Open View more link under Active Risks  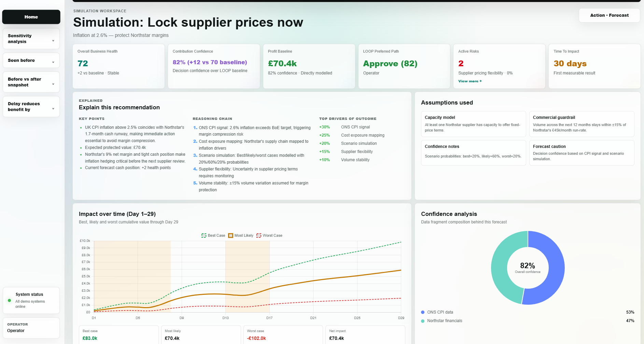click(470, 81)
